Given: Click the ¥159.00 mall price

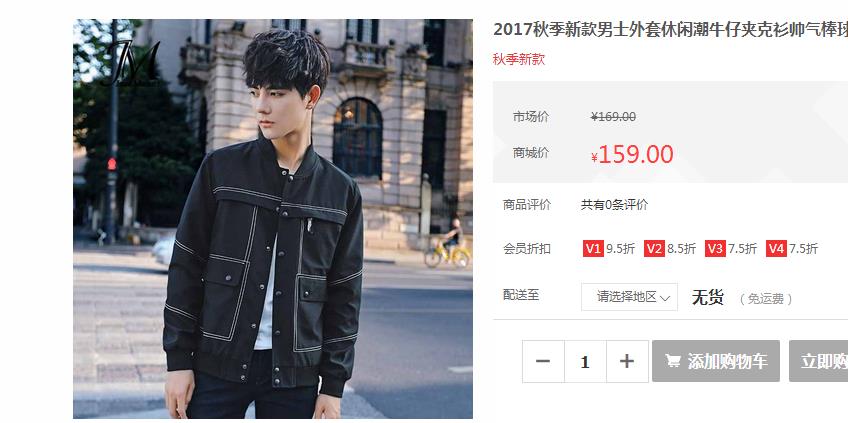Looking at the screenshot, I should pyautogui.click(x=632, y=155).
